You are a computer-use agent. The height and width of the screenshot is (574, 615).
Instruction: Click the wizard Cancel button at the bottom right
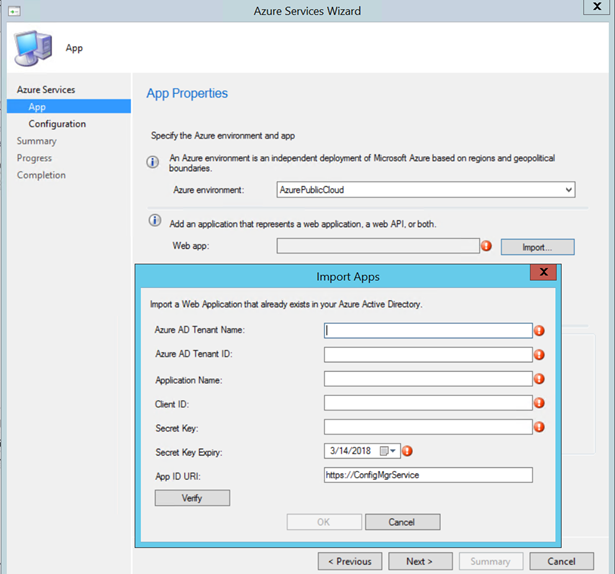pyautogui.click(x=561, y=561)
